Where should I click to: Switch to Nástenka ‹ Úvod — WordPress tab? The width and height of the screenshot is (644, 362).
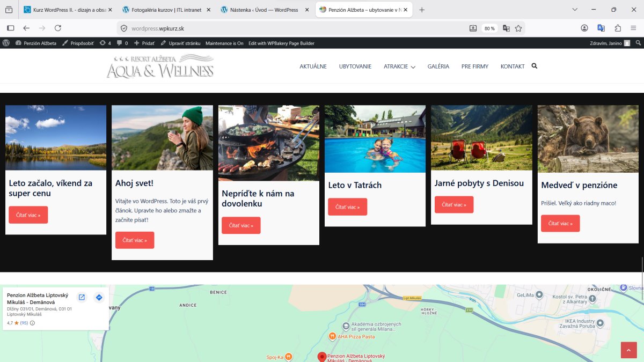pyautogui.click(x=265, y=10)
